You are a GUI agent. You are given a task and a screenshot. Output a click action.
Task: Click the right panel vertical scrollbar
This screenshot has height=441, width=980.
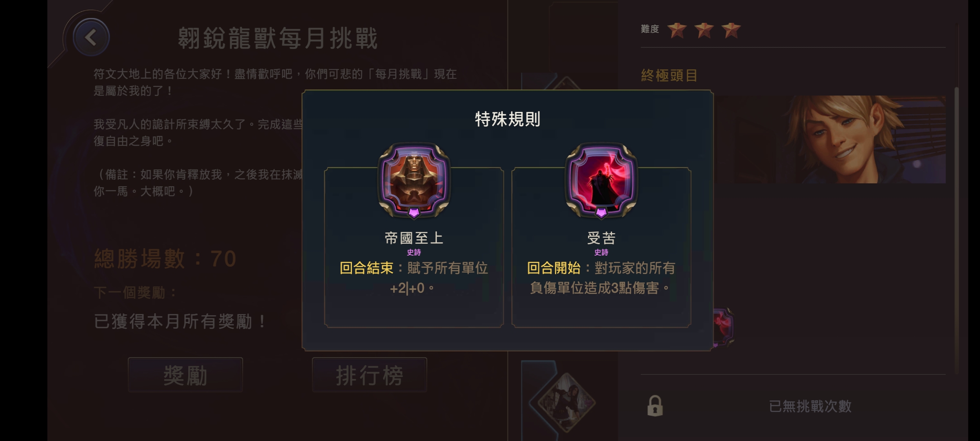pos(956,230)
